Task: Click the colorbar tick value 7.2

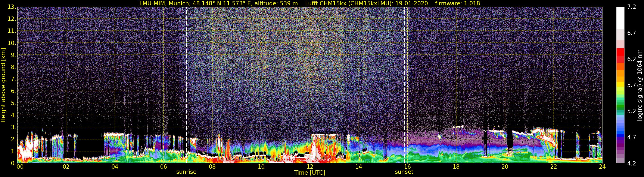Action: click(632, 7)
